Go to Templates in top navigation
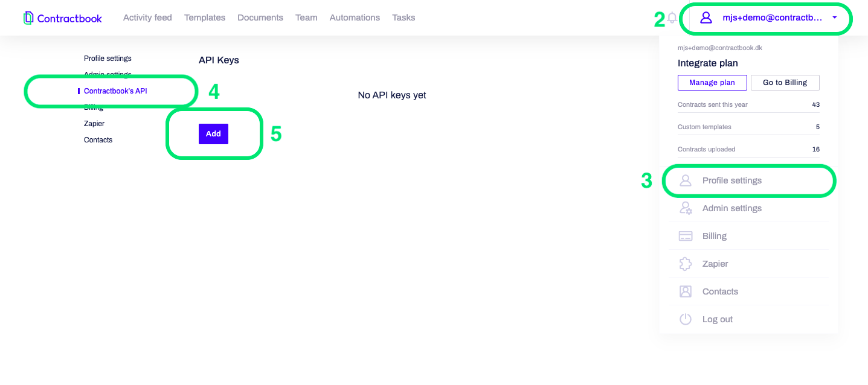The image size is (868, 385). pos(205,17)
